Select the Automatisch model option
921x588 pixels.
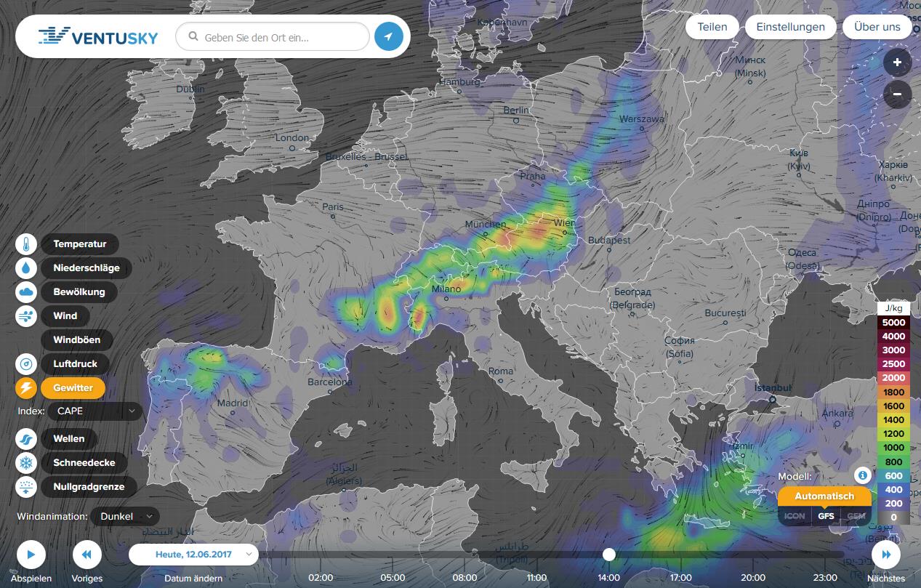[825, 496]
